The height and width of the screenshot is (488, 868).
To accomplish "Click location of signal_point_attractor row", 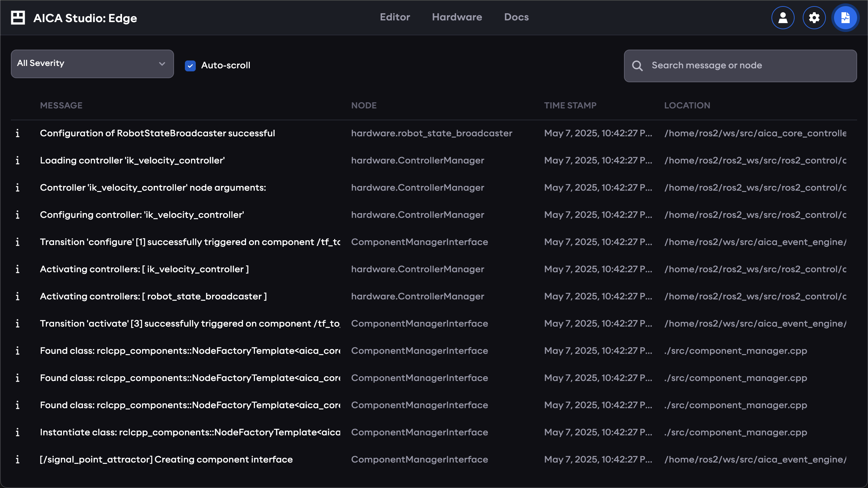I will point(755,459).
